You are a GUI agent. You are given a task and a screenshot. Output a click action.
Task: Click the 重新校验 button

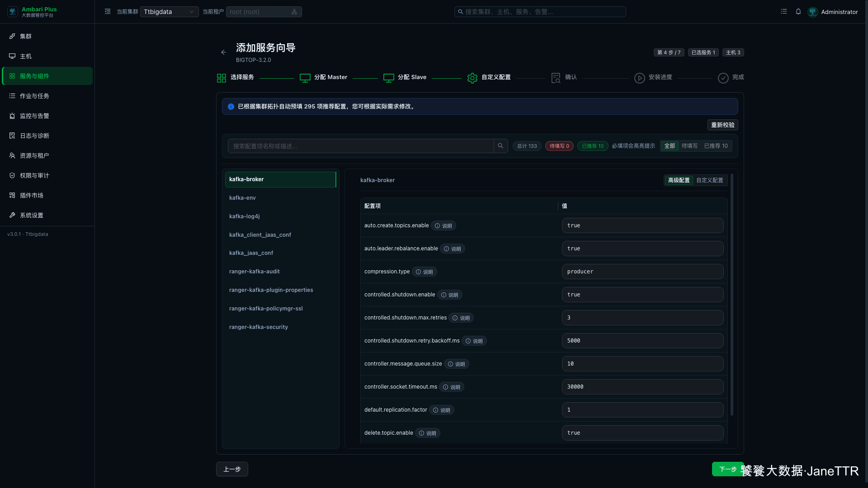(x=722, y=125)
